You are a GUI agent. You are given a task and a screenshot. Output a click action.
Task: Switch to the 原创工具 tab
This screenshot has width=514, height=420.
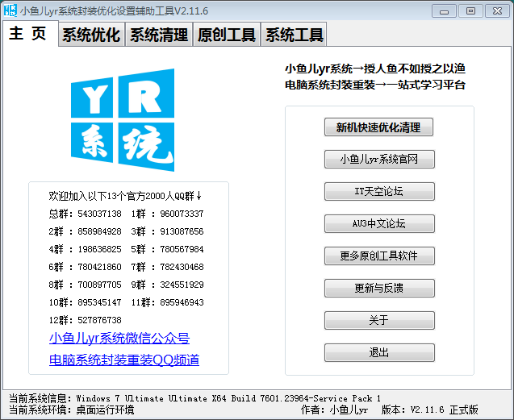pos(227,35)
